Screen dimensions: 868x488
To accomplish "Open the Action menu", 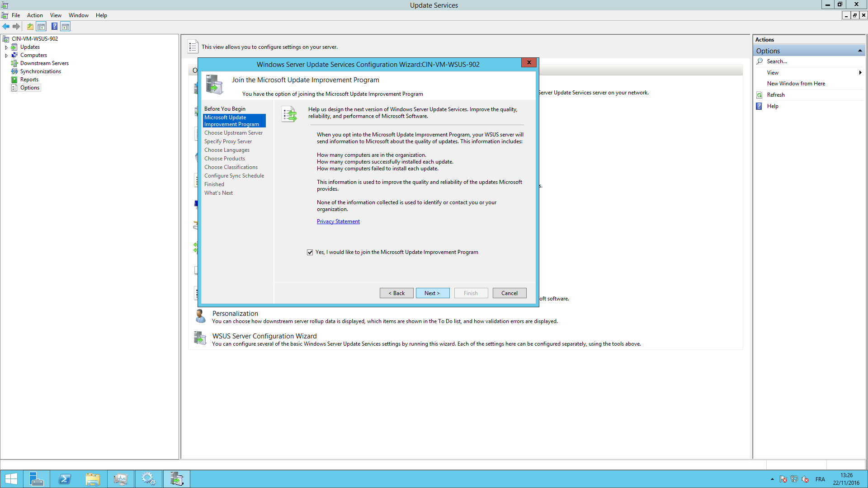I will point(35,15).
